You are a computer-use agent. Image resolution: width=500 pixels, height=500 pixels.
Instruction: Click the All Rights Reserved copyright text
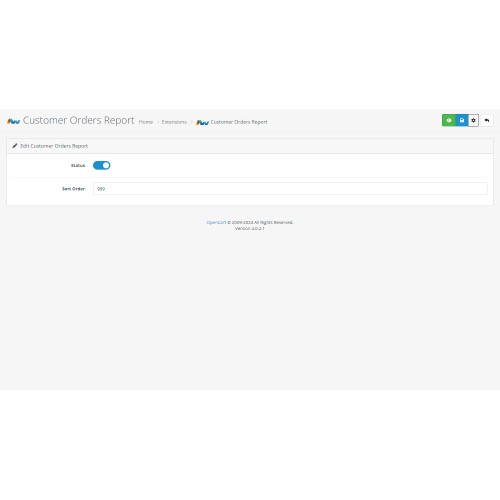[260, 222]
